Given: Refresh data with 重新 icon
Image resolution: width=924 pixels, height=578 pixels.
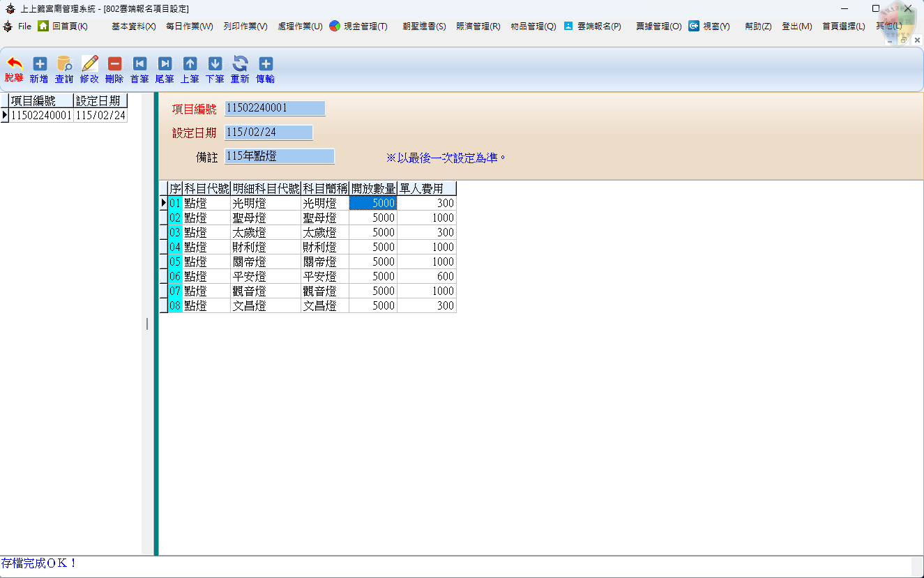Looking at the screenshot, I should point(240,64).
